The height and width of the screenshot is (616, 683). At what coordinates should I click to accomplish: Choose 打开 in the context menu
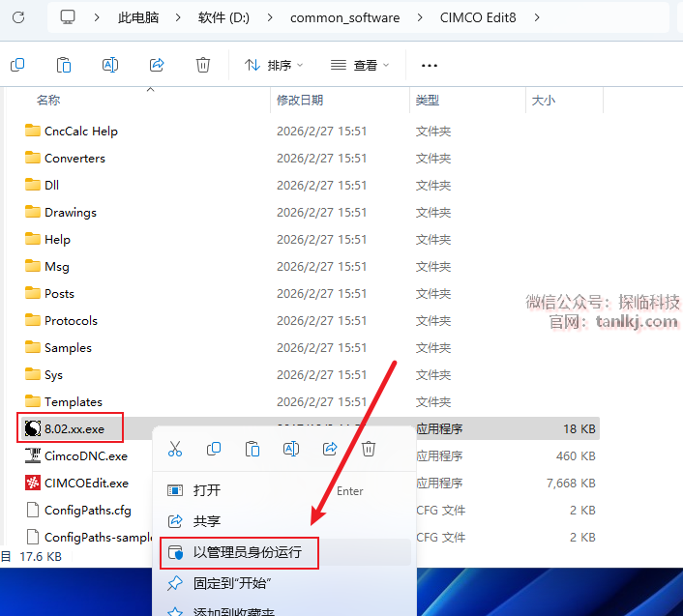207,490
